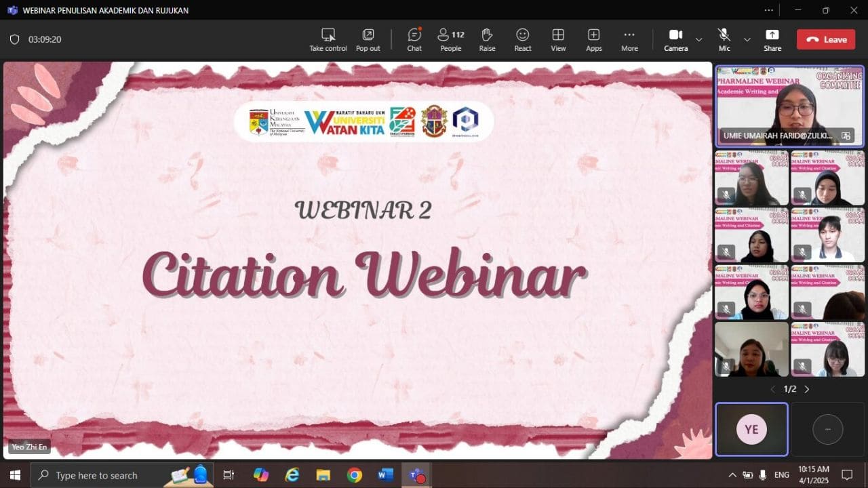
Task: Open the More actions menu
Action: point(629,39)
